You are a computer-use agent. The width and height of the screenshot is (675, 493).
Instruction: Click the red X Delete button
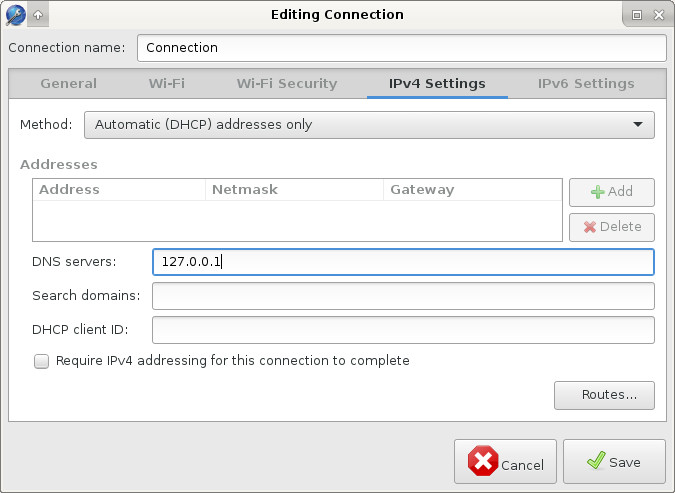[x=611, y=226]
